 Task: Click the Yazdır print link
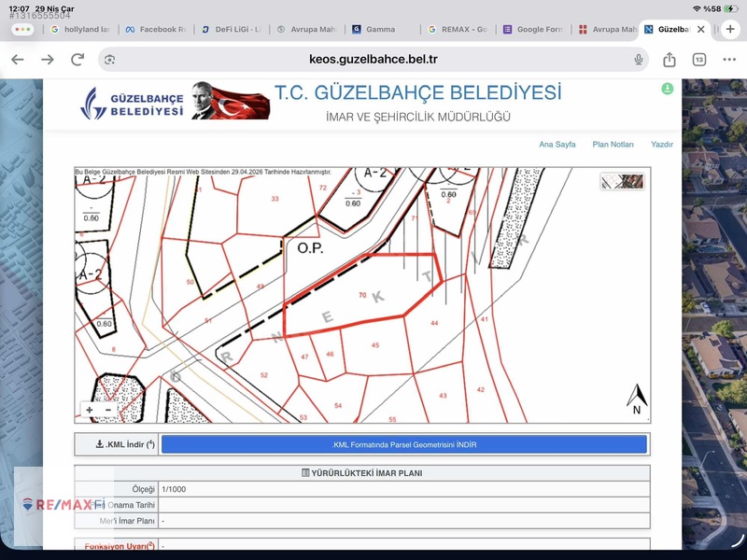[662, 145]
